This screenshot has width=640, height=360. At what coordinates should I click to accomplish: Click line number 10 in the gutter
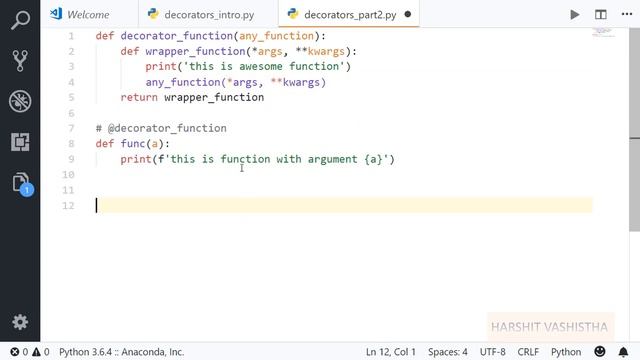pos(68,175)
